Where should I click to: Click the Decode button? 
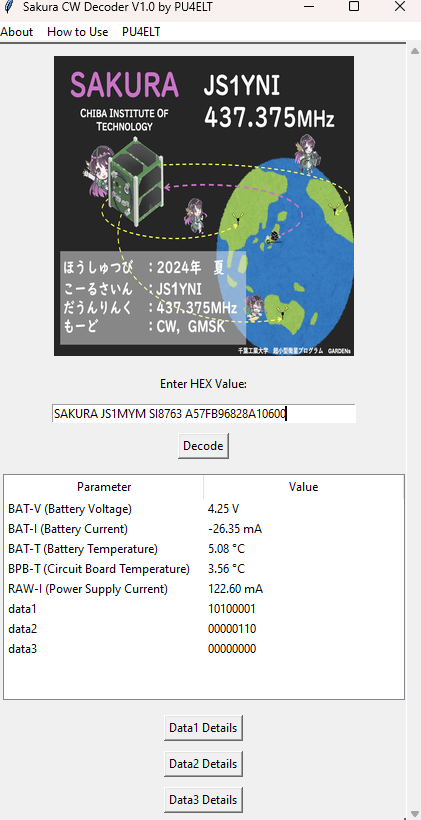point(203,446)
